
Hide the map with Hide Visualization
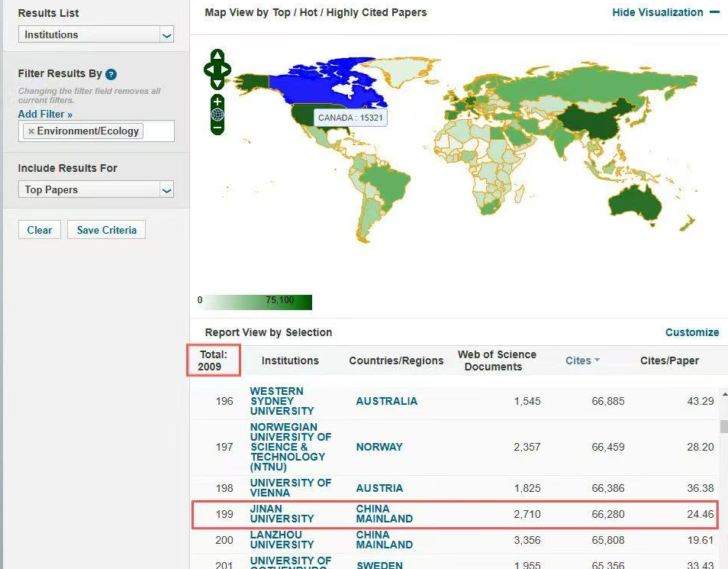[x=665, y=12]
